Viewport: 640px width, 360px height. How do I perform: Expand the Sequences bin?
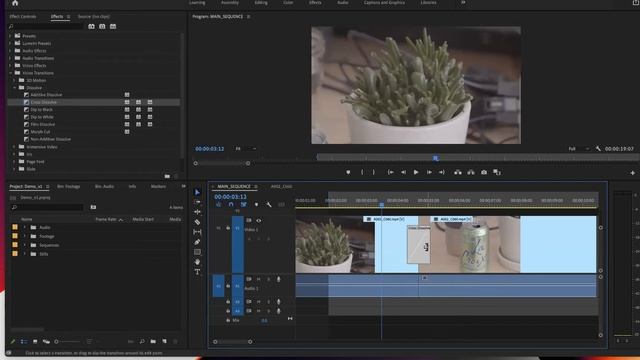tap(24, 245)
